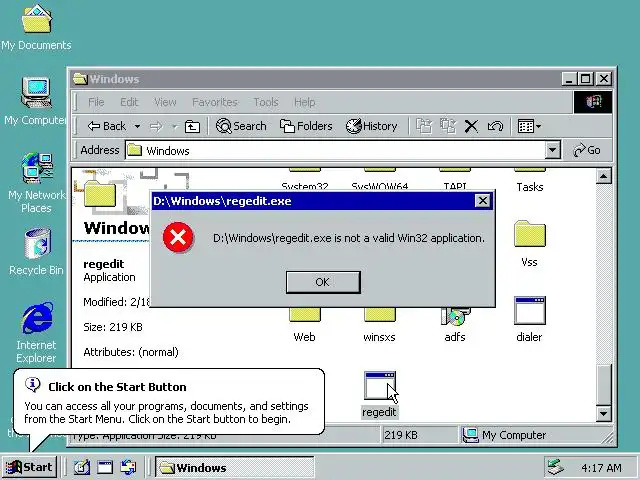Open the View menu

coord(165,102)
